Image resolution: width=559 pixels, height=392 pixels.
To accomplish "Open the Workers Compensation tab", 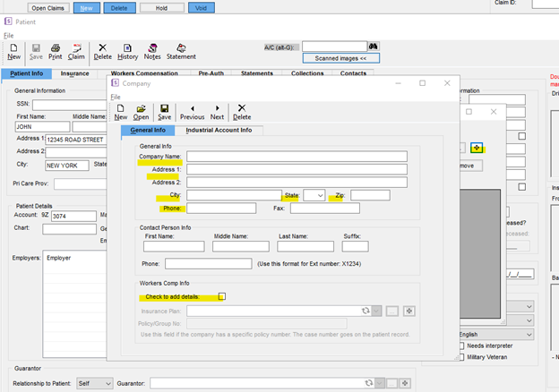I will click(146, 73).
